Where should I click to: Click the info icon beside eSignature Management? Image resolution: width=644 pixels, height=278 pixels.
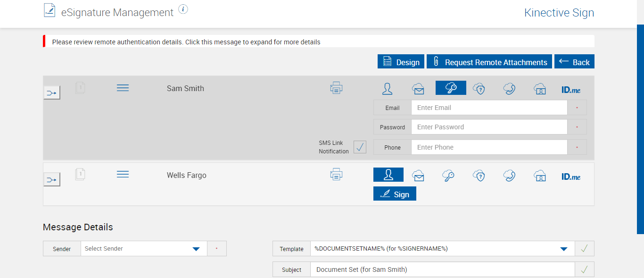(183, 9)
